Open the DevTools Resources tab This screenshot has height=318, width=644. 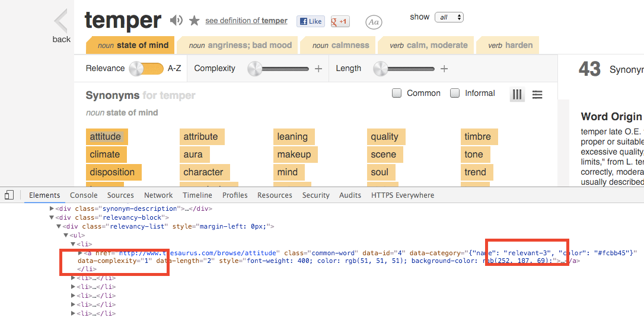pyautogui.click(x=275, y=195)
